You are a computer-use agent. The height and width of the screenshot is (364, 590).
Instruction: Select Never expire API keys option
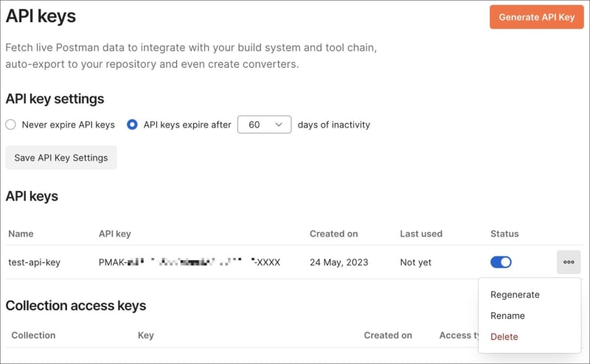pyautogui.click(x=11, y=125)
